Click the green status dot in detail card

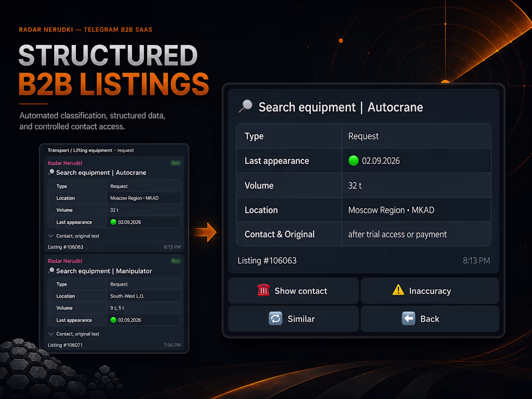tap(354, 161)
